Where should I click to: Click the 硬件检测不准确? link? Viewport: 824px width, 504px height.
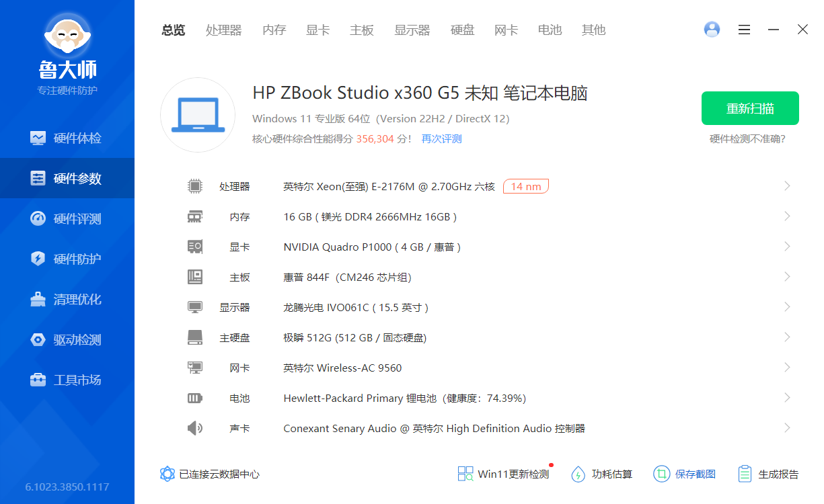point(747,139)
